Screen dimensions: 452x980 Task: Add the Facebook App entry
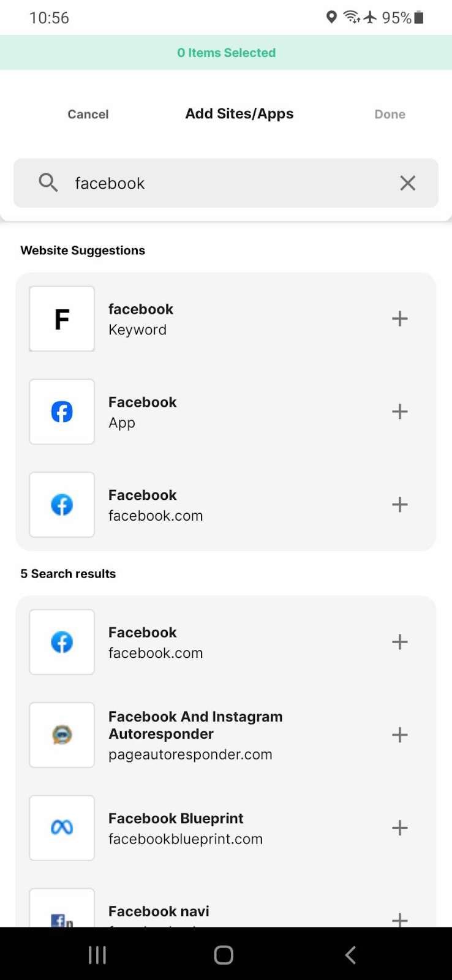pos(399,412)
